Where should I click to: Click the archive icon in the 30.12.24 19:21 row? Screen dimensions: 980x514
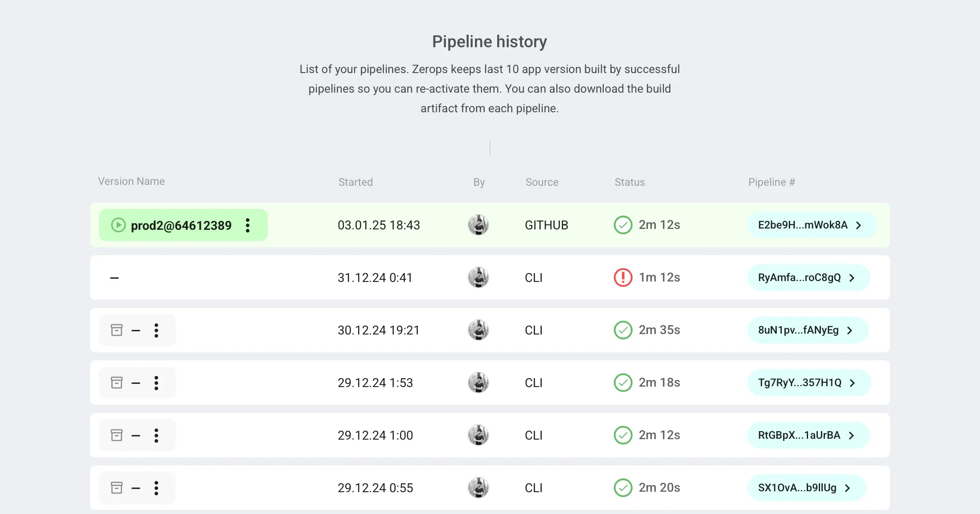(x=117, y=330)
